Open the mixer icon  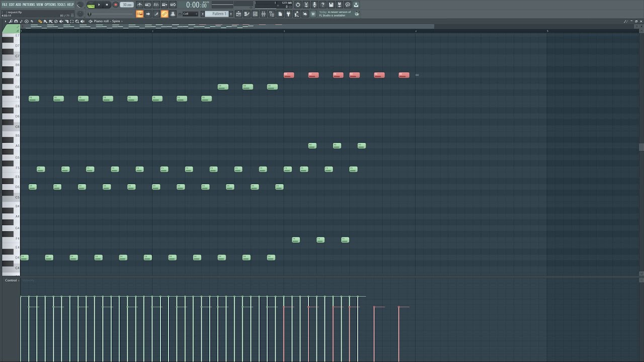point(263,14)
